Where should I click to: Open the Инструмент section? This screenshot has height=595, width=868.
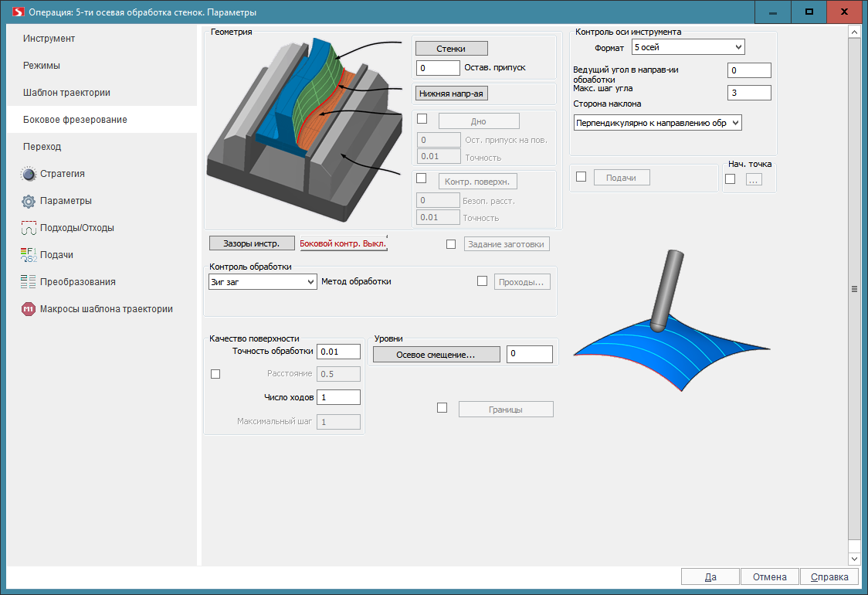[x=102, y=39]
